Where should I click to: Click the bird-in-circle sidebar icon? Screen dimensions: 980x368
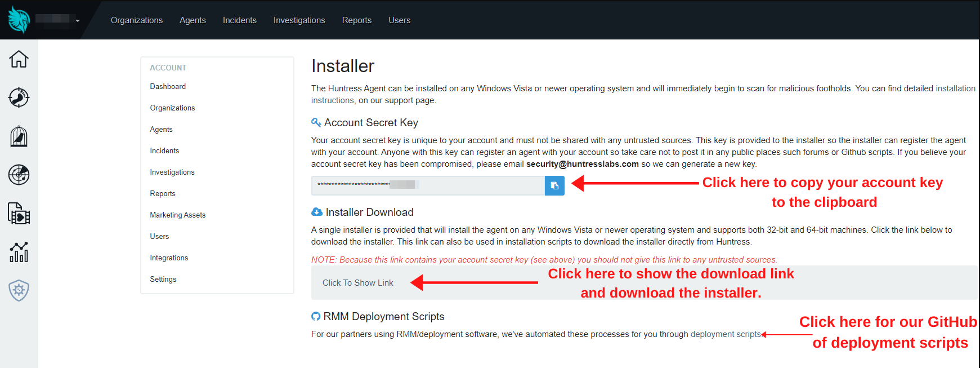tap(19, 97)
